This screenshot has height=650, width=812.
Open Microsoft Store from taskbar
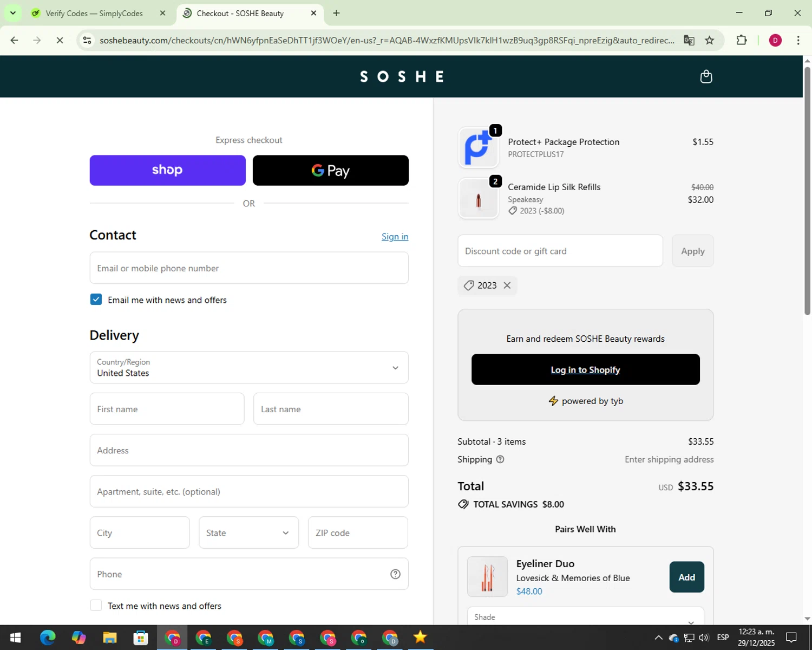[141, 638]
